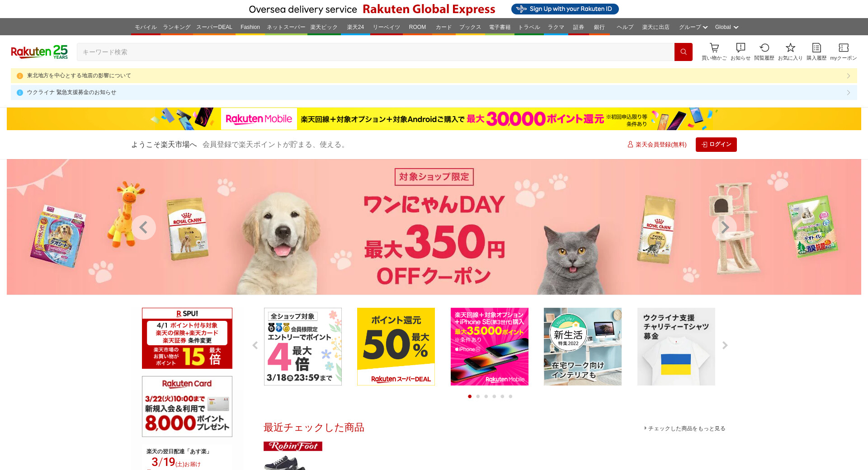Open the ランキング menu item
Image resolution: width=868 pixels, height=470 pixels.
point(177,27)
